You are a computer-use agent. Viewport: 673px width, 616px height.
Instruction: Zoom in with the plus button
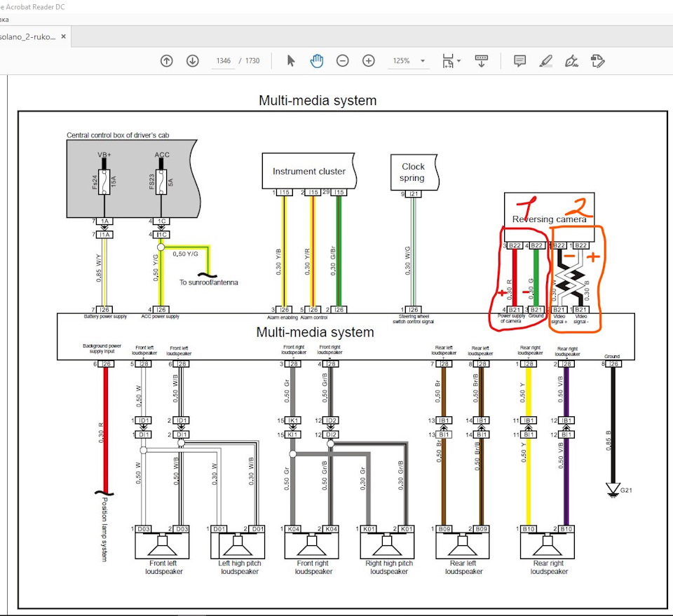[x=368, y=61]
